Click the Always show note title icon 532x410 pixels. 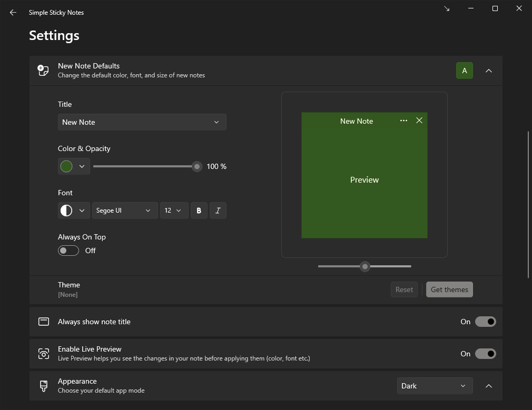[43, 322]
